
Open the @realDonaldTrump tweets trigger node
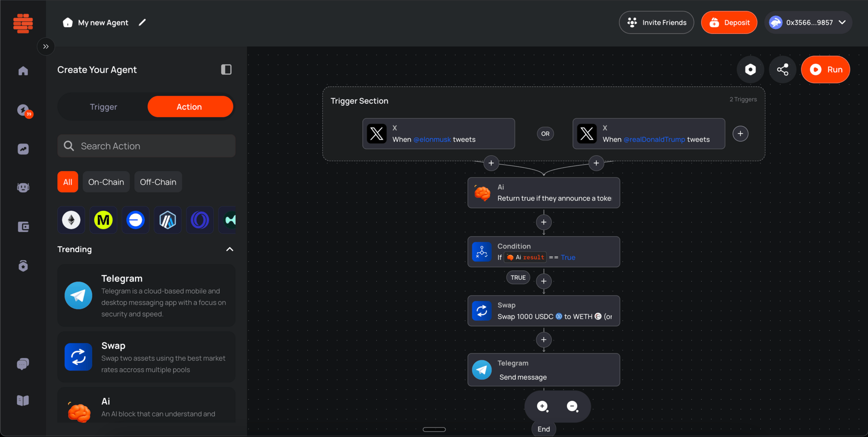pyautogui.click(x=649, y=134)
